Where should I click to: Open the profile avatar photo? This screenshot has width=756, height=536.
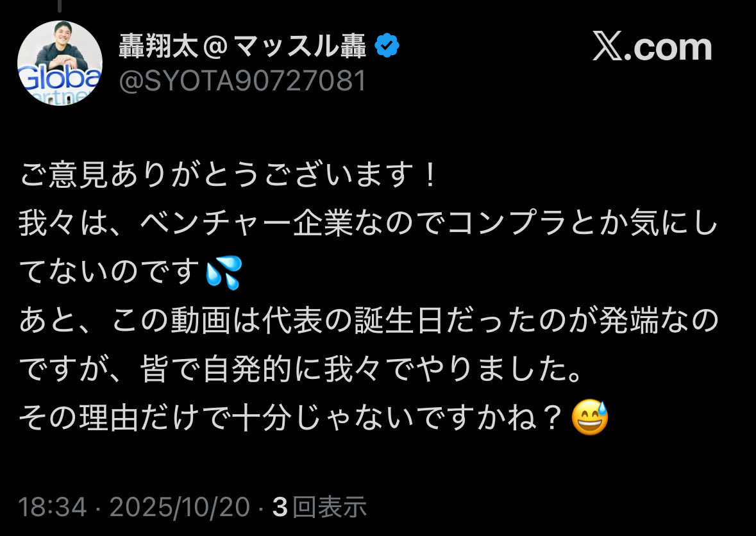[60, 63]
